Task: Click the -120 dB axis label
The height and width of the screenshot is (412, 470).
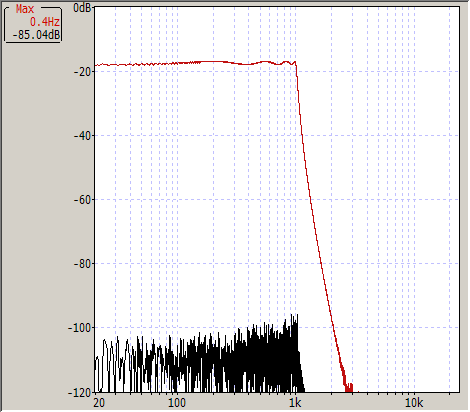Action: coord(80,393)
